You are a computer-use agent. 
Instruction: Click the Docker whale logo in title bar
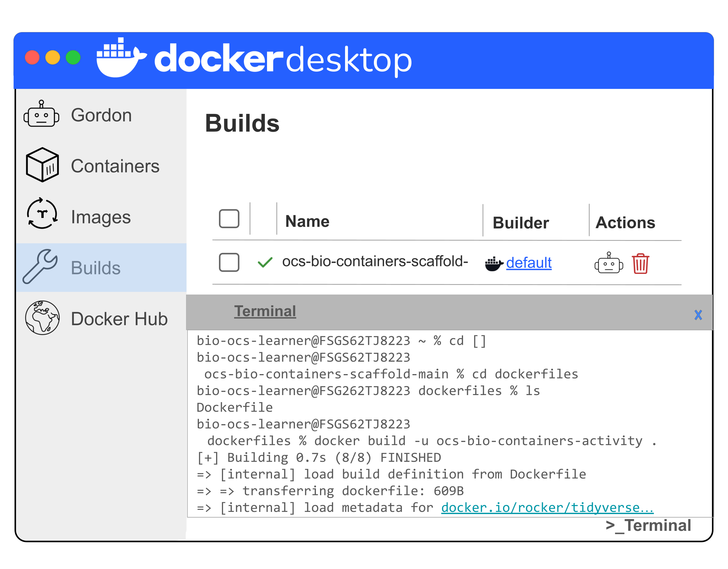121,57
